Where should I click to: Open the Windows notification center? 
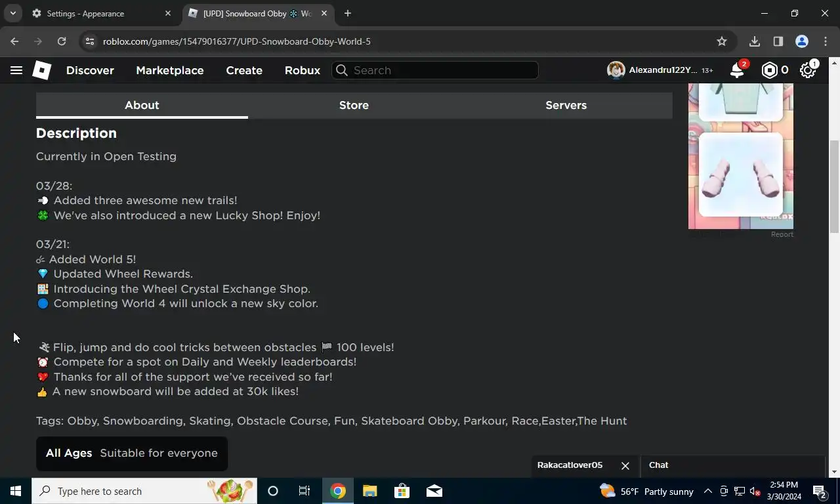click(x=820, y=491)
